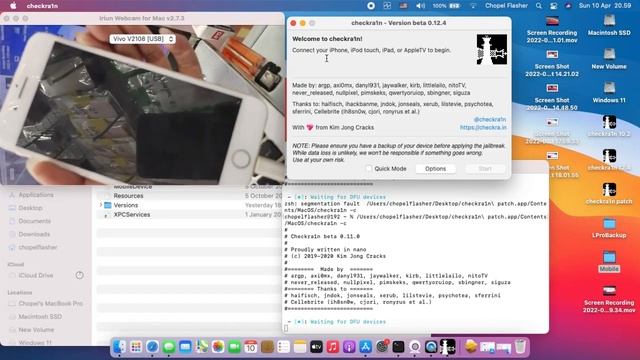Open the Wi-Fi menu bar icon
The height and width of the screenshot is (360, 640).
pyautogui.click(x=473, y=6)
